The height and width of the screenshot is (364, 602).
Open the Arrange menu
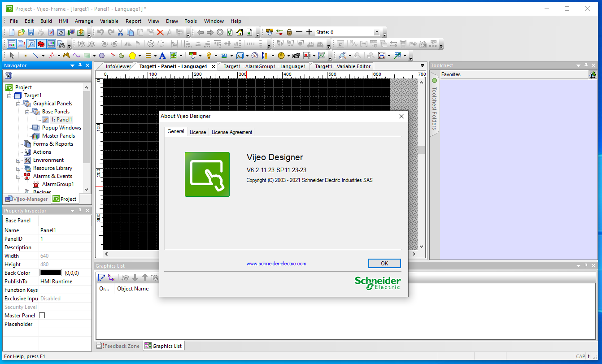[x=84, y=21]
